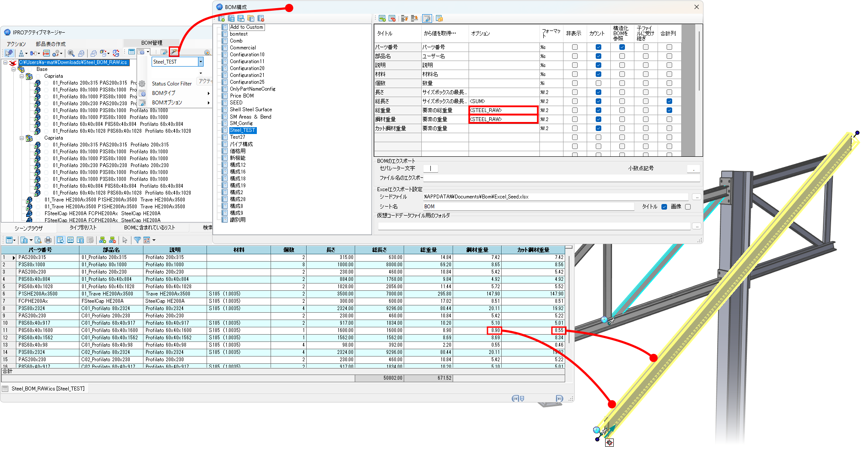Collapse the Base tree node
The height and width of the screenshot is (451, 868).
pos(13,69)
